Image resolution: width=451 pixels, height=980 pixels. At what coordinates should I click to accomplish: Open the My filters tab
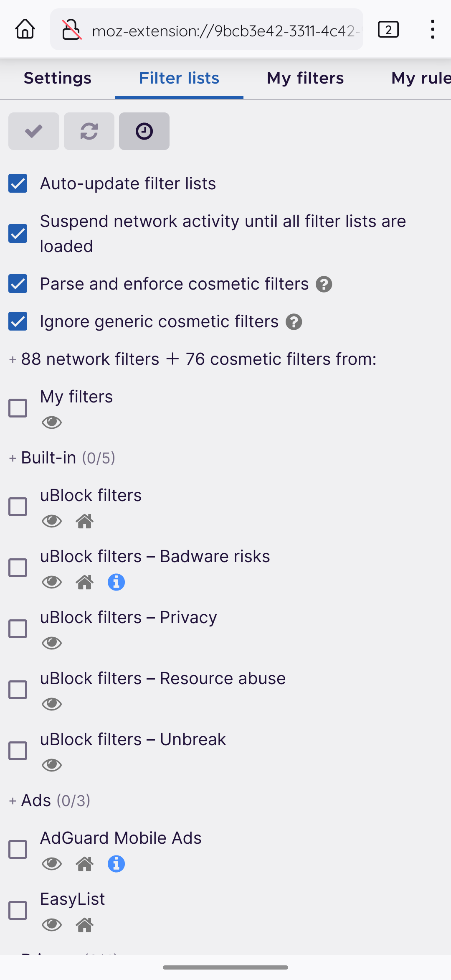(305, 78)
